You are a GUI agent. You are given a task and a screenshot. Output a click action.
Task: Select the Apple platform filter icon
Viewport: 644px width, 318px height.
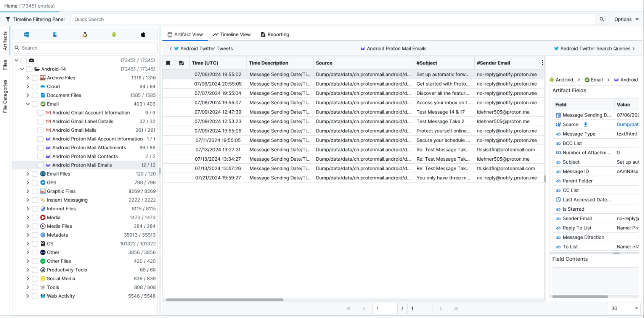143,34
